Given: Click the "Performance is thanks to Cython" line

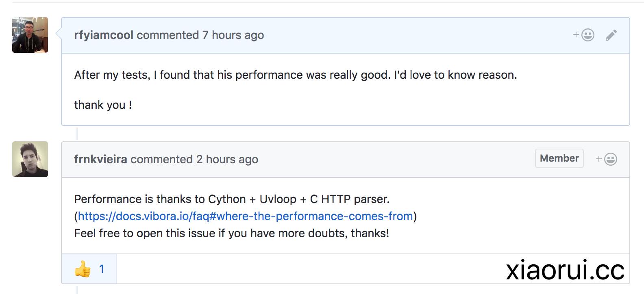Looking at the screenshot, I should pos(232,199).
